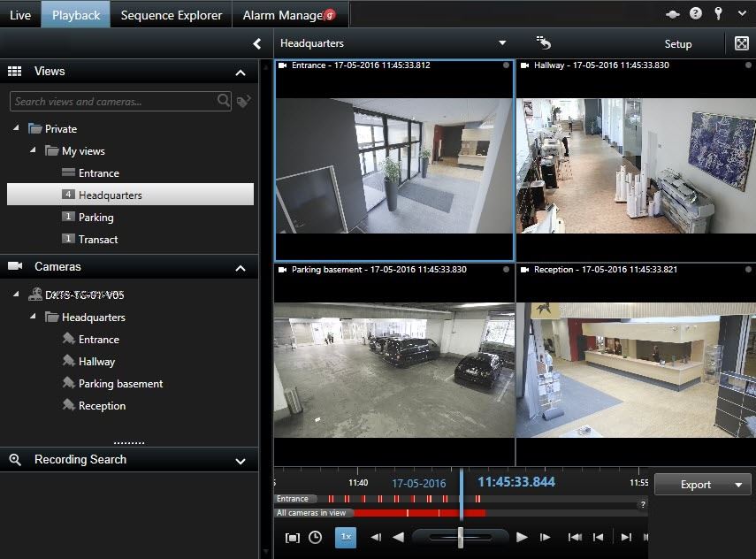Open the Headquarters view dropdown
Viewport: 756px width, 559px height.
click(x=502, y=43)
